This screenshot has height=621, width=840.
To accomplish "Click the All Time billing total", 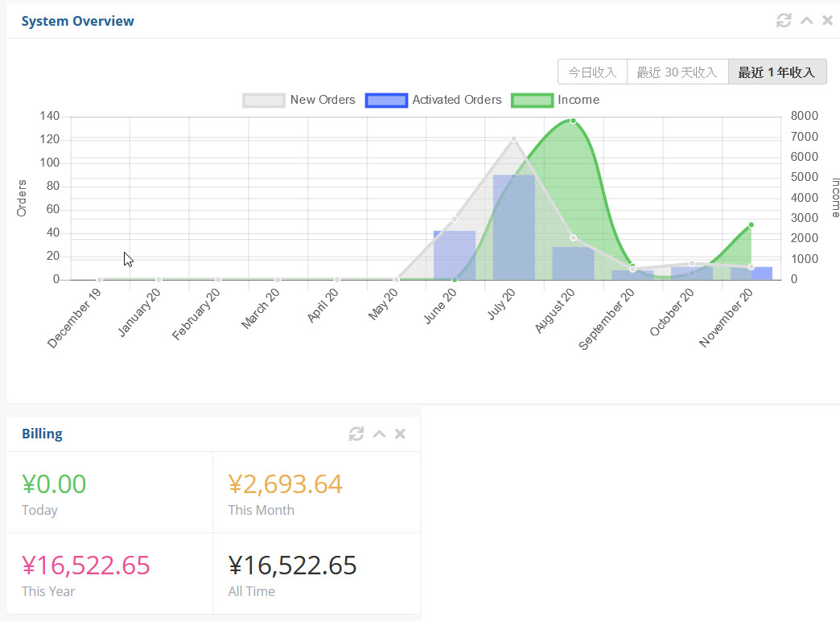I will tap(293, 565).
